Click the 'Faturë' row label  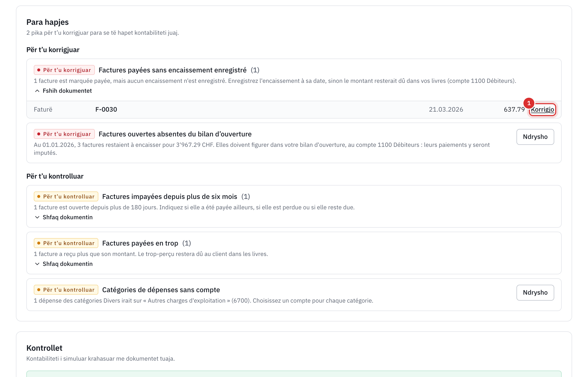[43, 109]
